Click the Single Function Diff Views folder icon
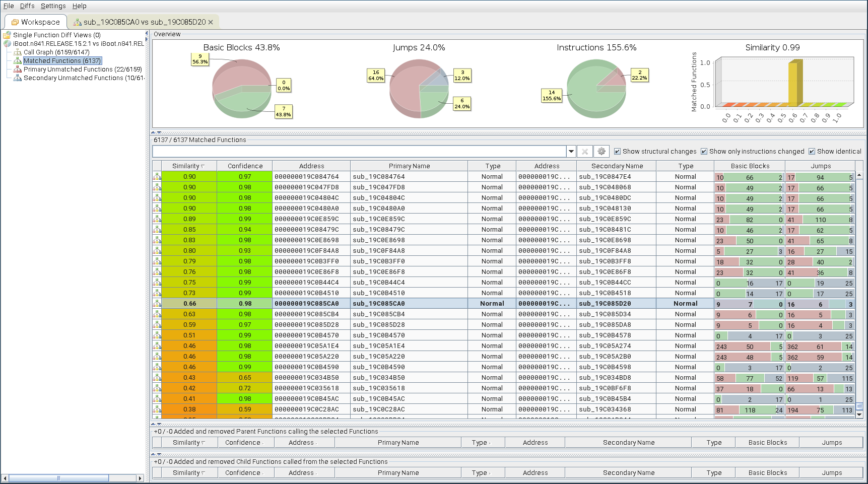The image size is (868, 484). 7,35
